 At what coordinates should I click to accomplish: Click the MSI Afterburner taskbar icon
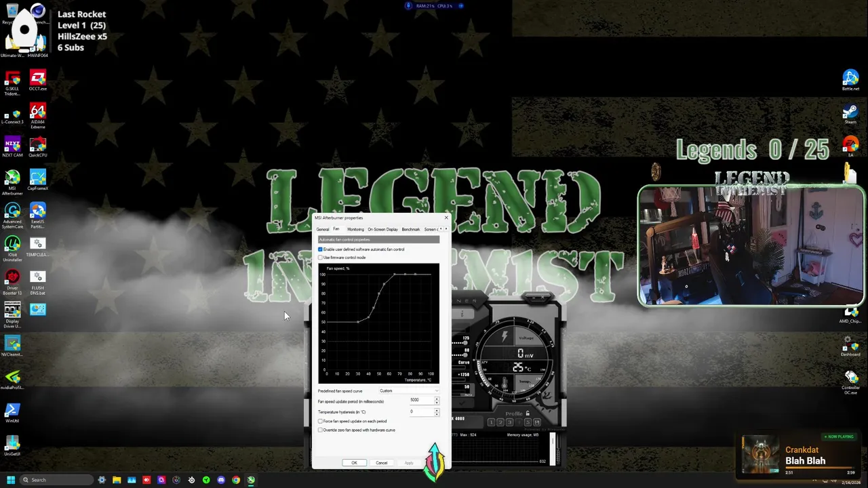(x=251, y=480)
